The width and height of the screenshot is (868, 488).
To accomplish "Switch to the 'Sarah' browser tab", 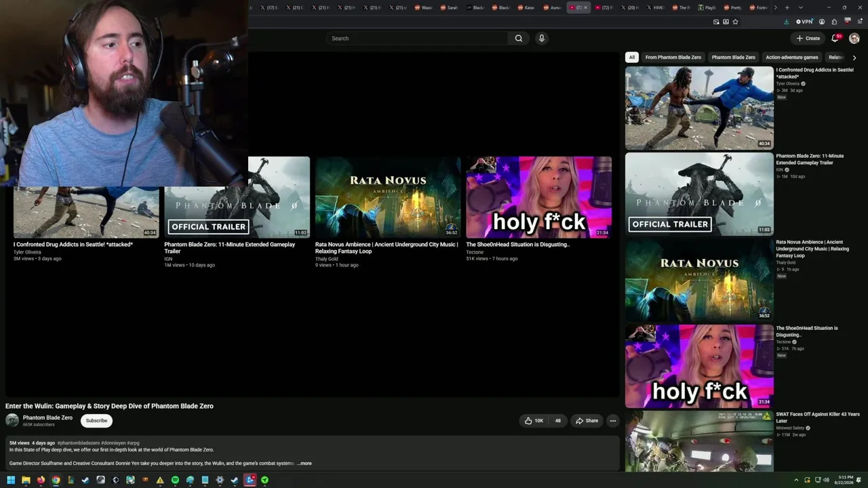I will pos(450,7).
